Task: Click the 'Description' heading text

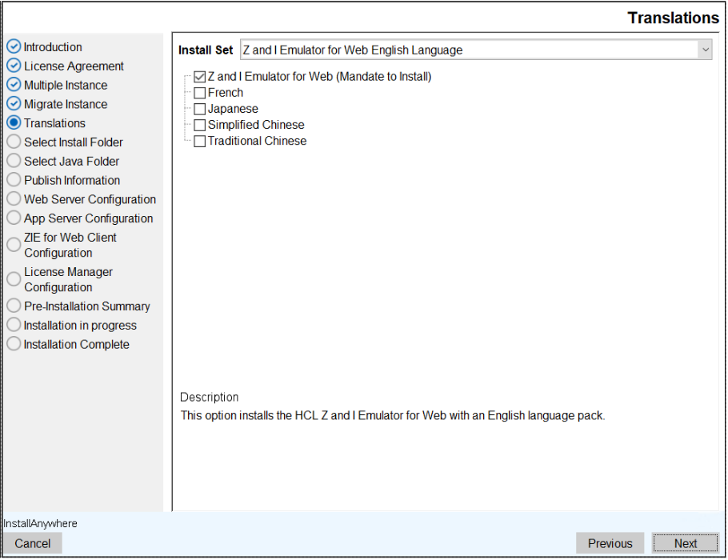Action: pyautogui.click(x=209, y=397)
